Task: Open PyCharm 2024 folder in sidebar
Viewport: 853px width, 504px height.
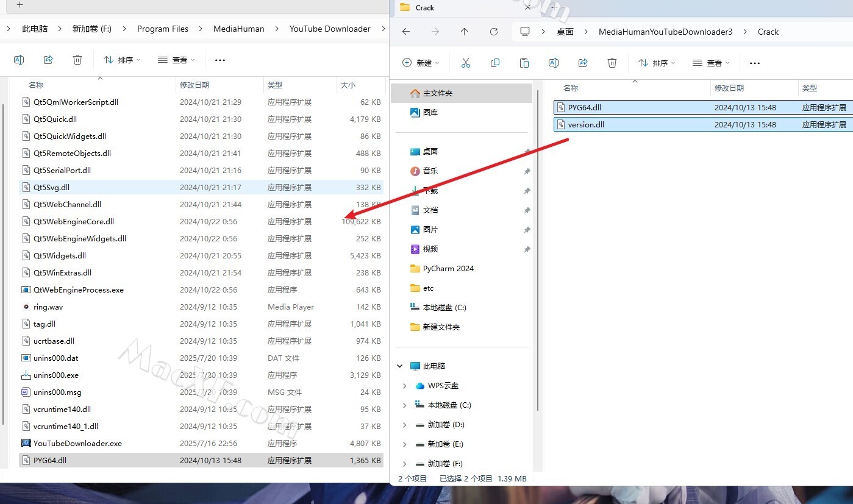Action: 441,269
